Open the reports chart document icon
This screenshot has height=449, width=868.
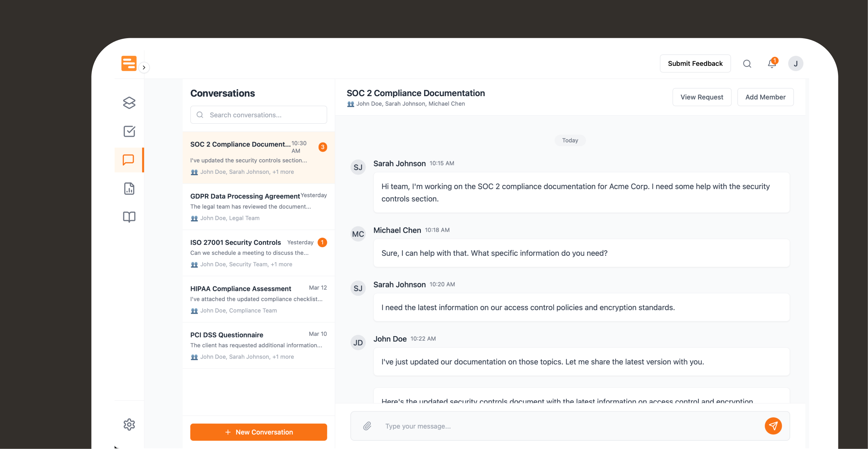[129, 189]
